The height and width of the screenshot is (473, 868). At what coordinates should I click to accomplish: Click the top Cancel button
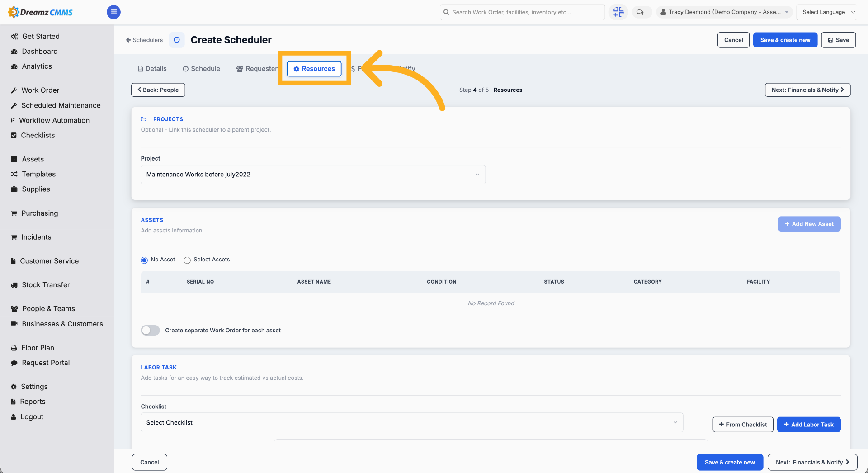click(x=733, y=40)
